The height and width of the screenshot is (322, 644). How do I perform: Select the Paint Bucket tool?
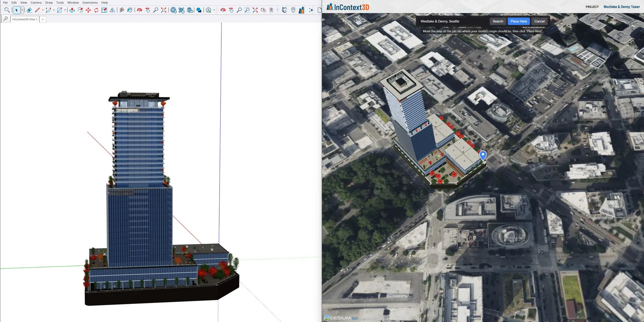(130, 10)
